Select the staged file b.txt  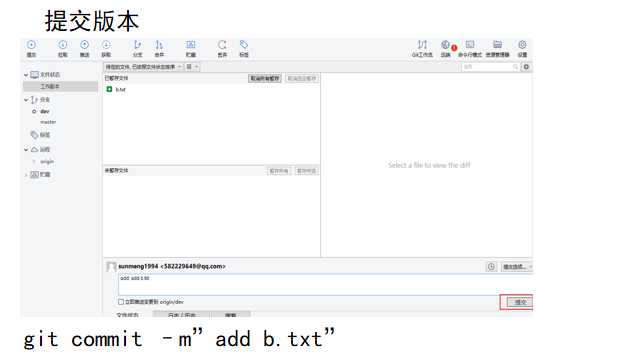click(120, 89)
